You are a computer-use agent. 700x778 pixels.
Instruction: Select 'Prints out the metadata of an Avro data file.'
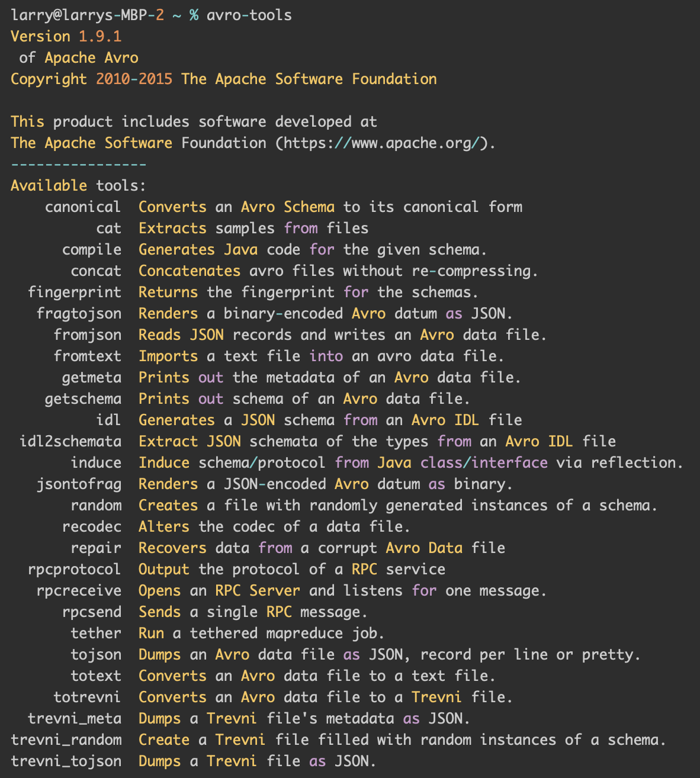click(330, 377)
